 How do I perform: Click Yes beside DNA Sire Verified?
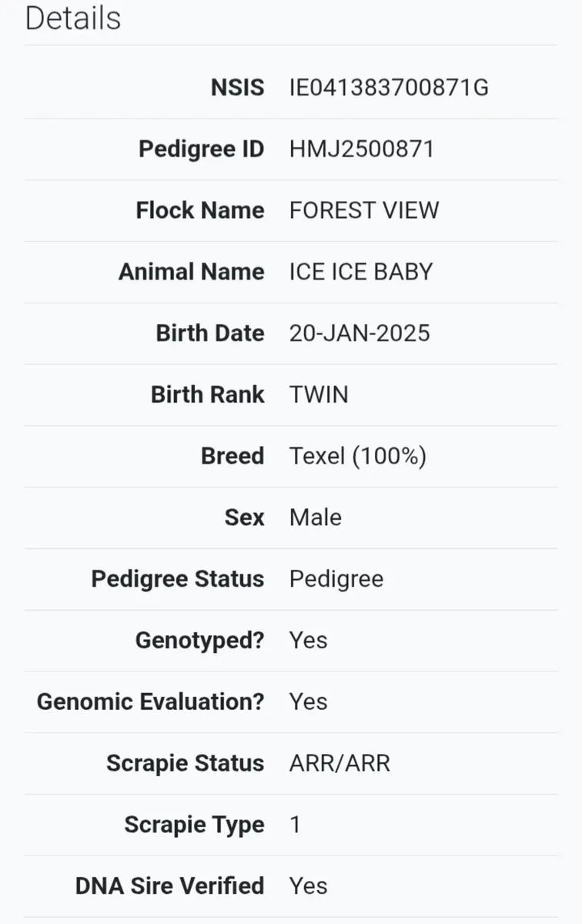[x=309, y=886]
